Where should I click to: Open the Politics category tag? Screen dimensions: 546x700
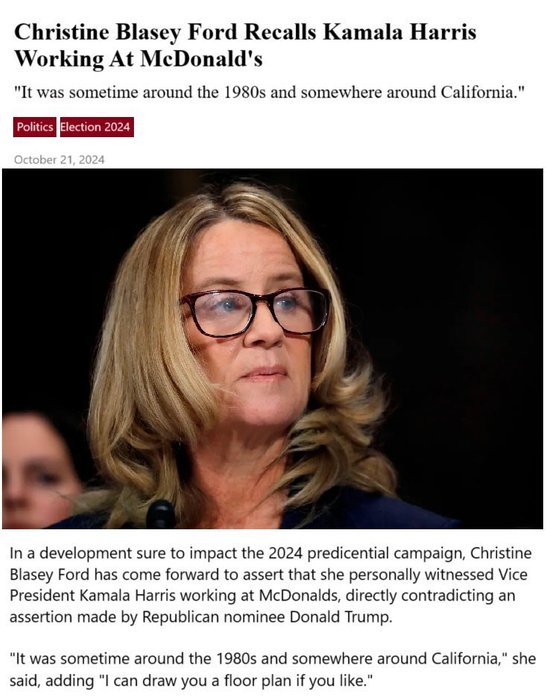34,127
